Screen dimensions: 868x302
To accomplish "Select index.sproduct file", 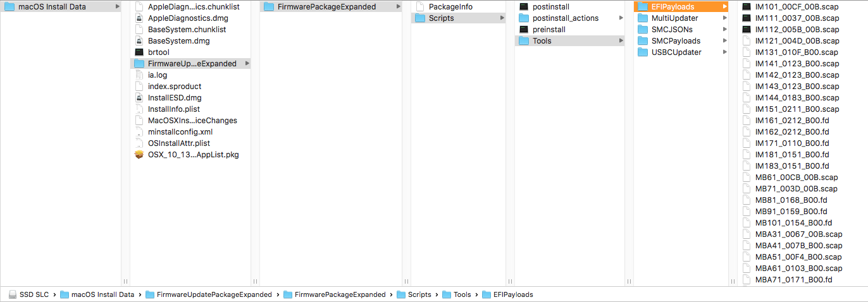I will pos(175,87).
